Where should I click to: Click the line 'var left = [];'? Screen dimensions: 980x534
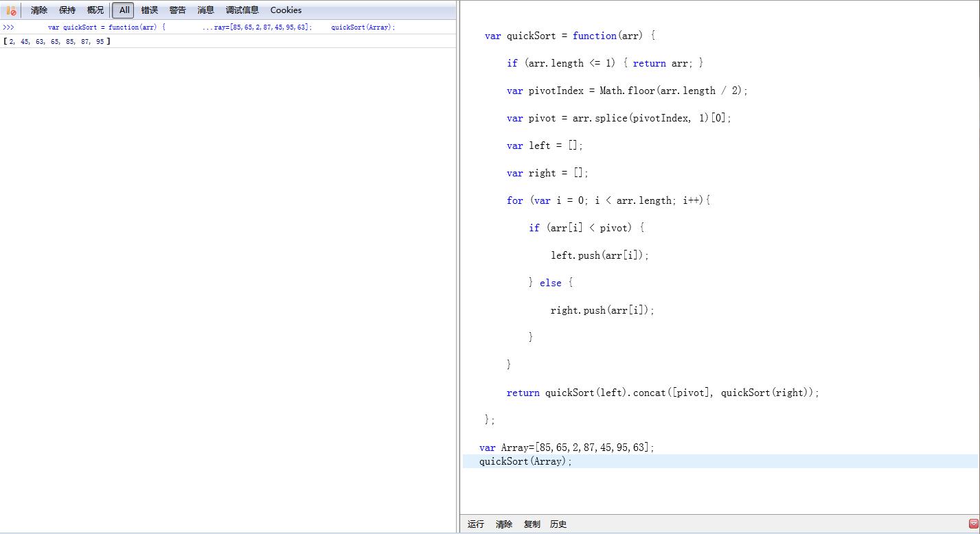pos(545,146)
